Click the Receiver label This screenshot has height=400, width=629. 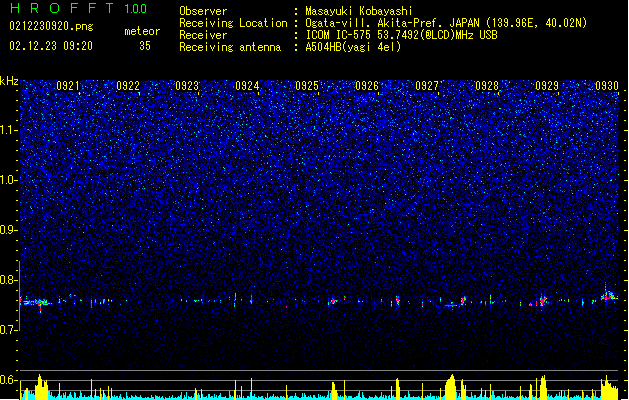tap(203, 35)
